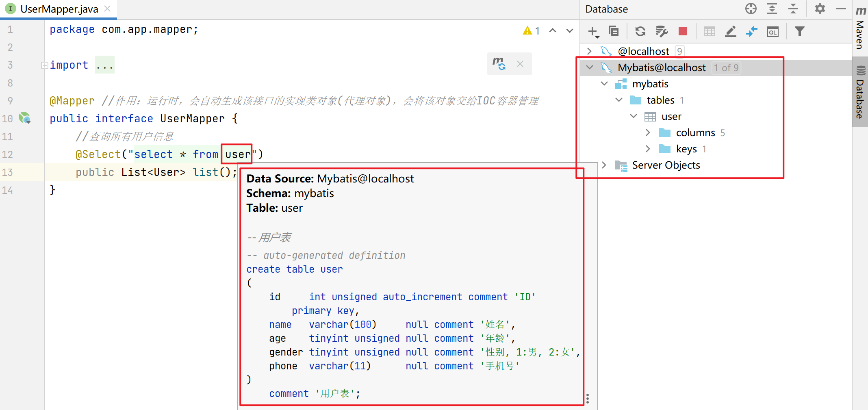Screen dimensions: 868x410
Task: Dismiss the Maven reload popup
Action: click(x=520, y=64)
